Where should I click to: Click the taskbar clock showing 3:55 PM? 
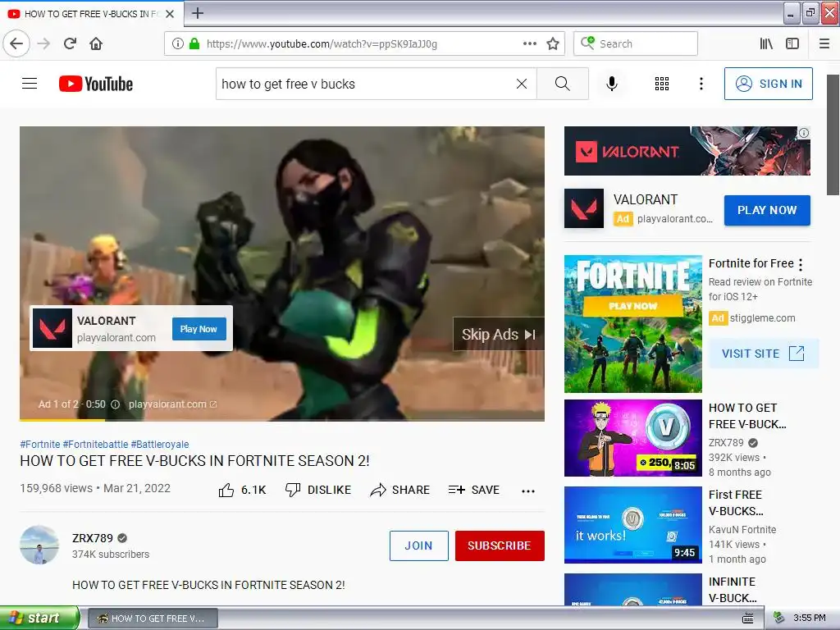coord(810,619)
